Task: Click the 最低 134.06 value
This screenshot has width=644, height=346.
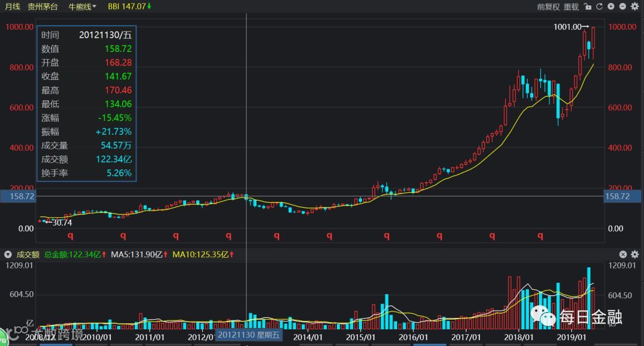Action: click(118, 104)
